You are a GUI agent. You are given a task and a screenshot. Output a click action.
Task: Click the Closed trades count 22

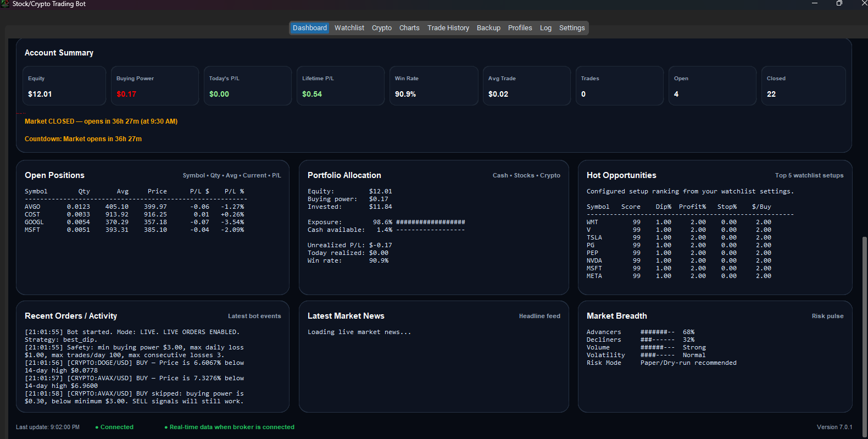tap(771, 94)
